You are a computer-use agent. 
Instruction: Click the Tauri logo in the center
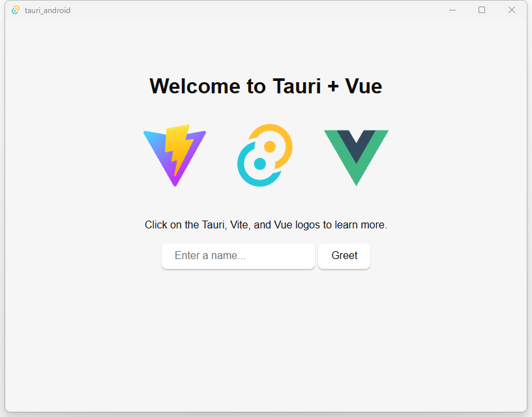point(265,155)
